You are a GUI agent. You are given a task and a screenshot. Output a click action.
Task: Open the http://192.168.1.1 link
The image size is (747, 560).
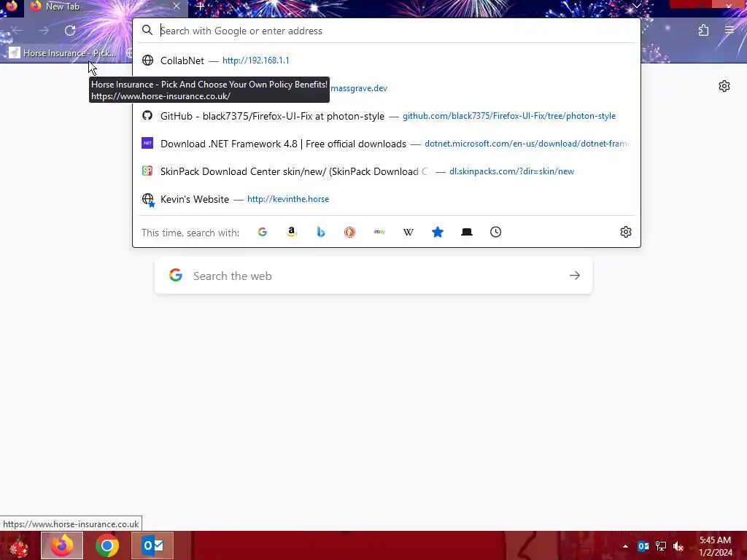tap(256, 61)
